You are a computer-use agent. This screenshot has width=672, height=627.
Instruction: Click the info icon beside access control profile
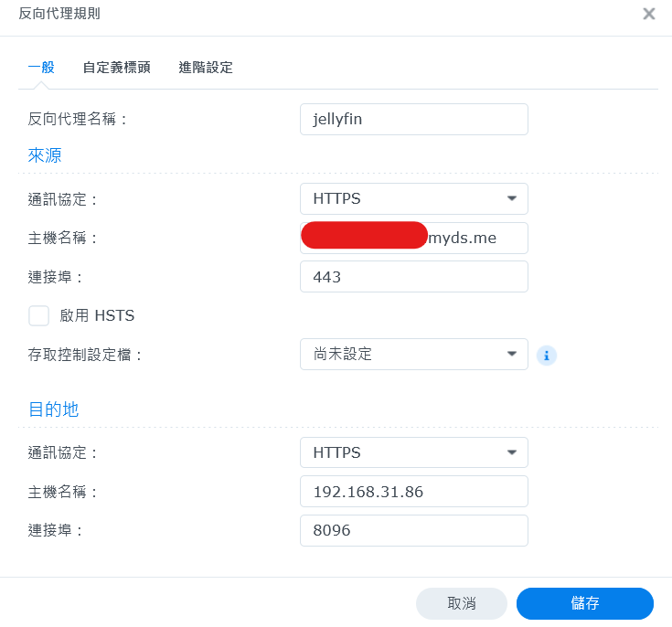tap(547, 356)
